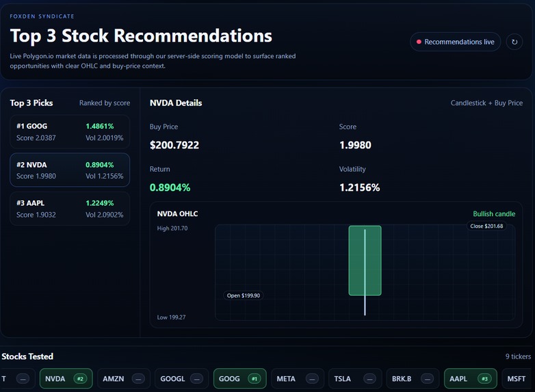This screenshot has width=535, height=392.
Task: Click the green NVDA candlestick body
Action: tap(365, 261)
